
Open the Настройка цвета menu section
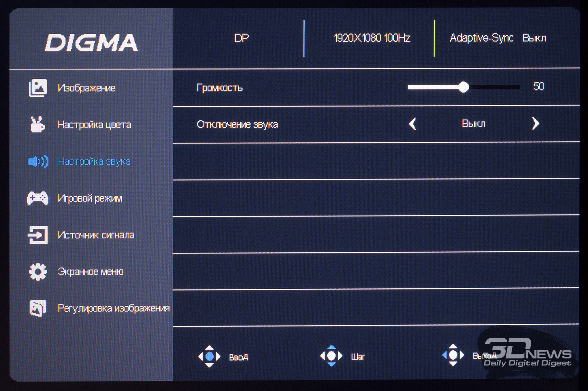[94, 125]
